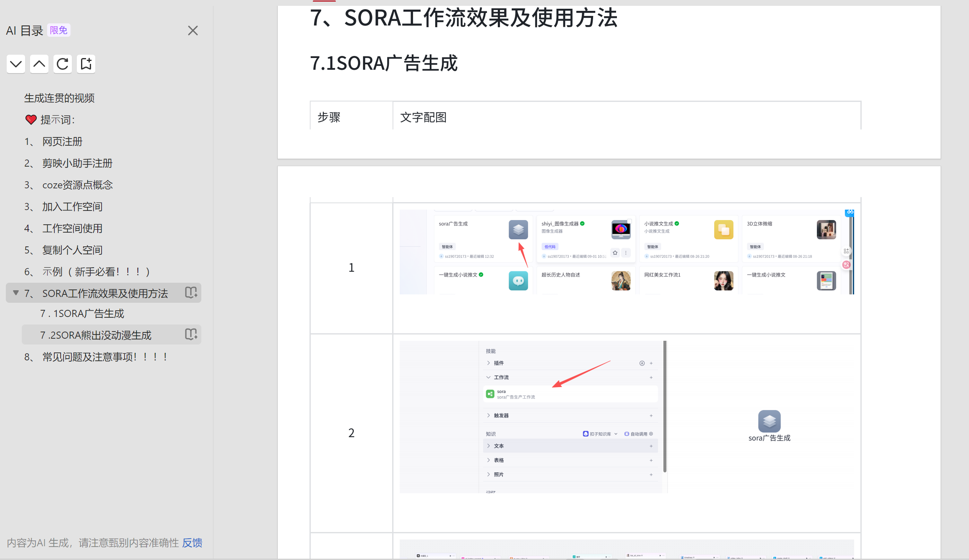This screenshot has width=969, height=560.
Task: Open settings gear next to 自动调用
Action: (650, 433)
